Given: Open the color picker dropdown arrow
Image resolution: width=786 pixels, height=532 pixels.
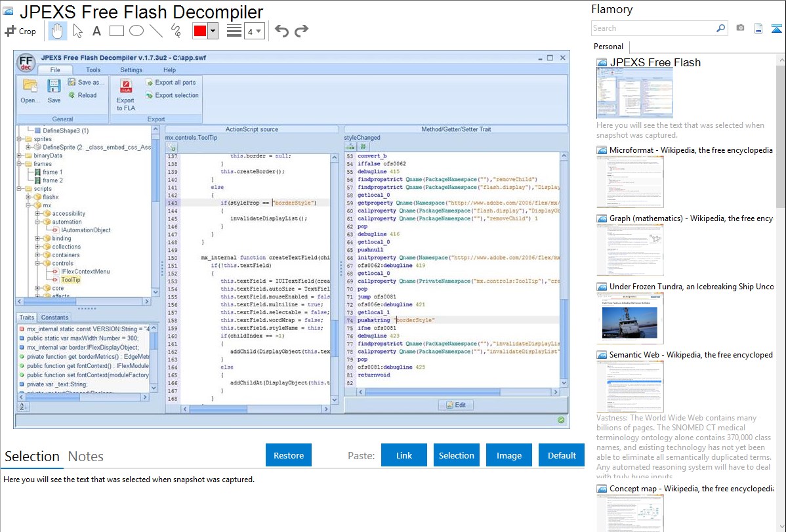Looking at the screenshot, I should 213,31.
